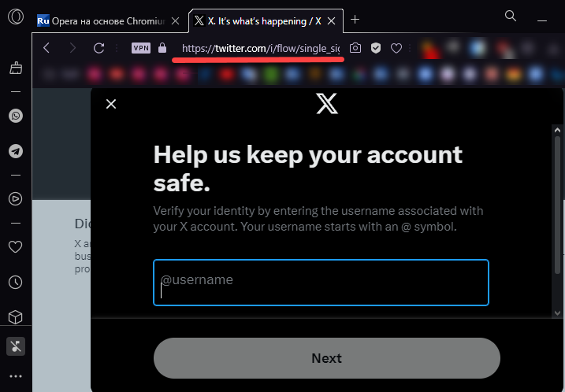Reload the current page
Screen dimensions: 565x392
pos(99,48)
